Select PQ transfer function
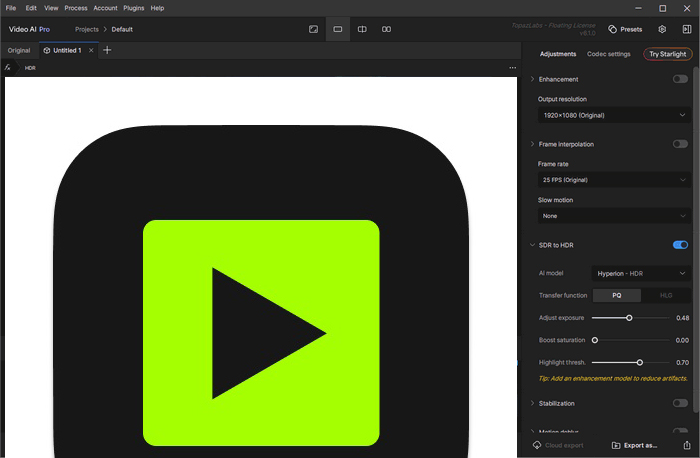The height and width of the screenshot is (458, 700). coord(617,296)
